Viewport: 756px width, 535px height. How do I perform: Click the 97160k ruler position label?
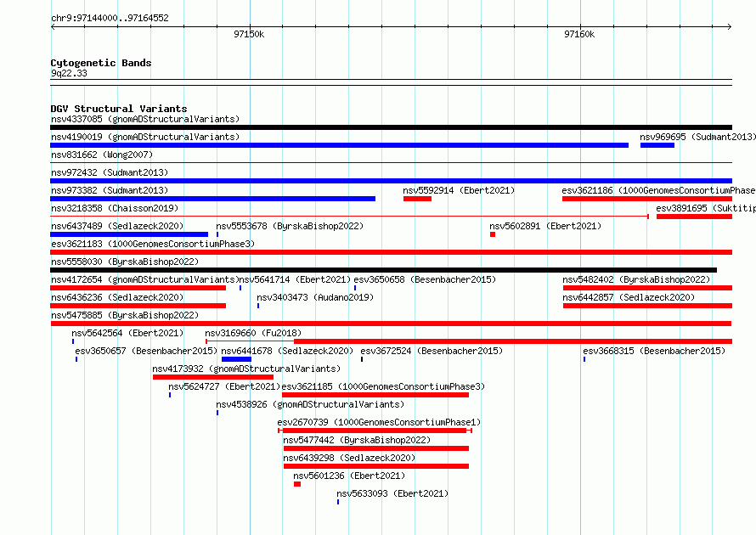coord(579,34)
